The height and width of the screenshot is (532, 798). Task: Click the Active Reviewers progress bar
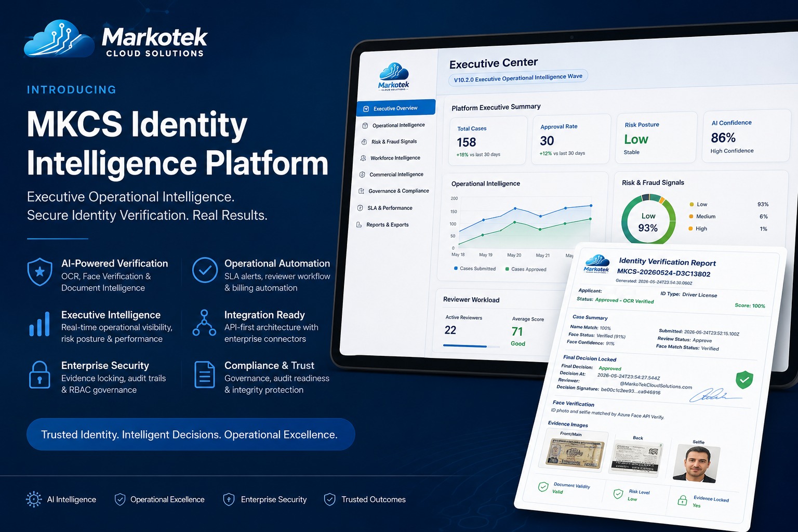[472, 346]
